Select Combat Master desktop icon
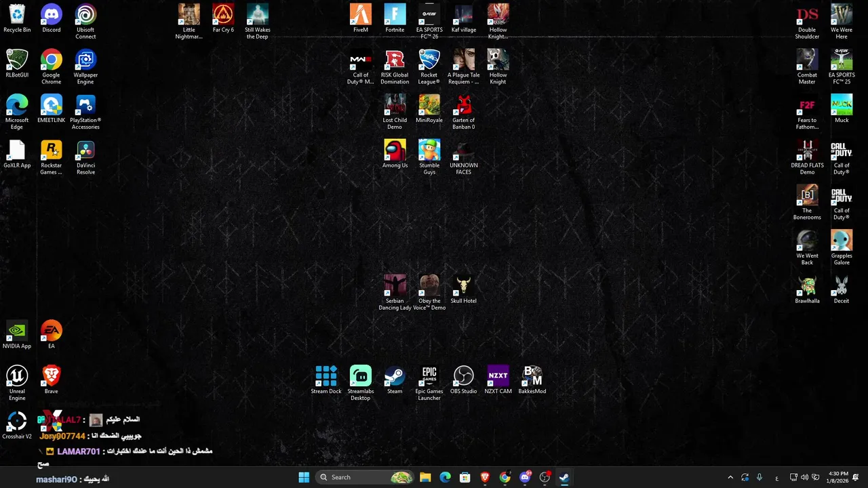The width and height of the screenshot is (868, 488). click(x=807, y=67)
